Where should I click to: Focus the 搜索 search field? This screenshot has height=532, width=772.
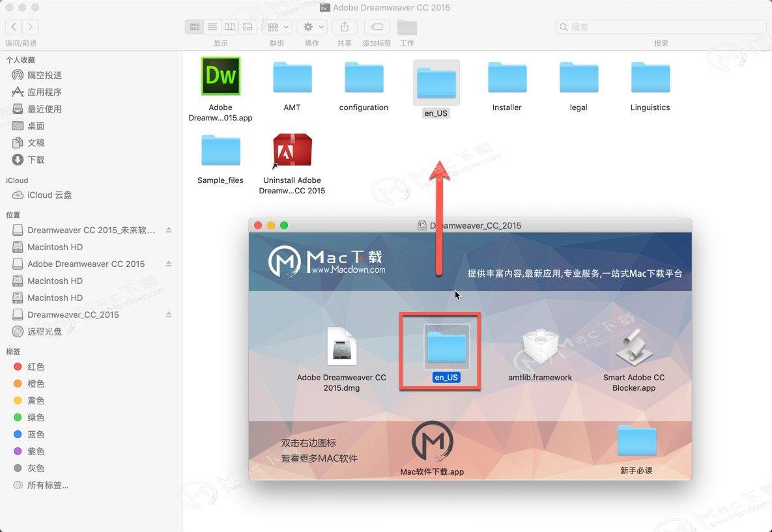tap(661, 27)
